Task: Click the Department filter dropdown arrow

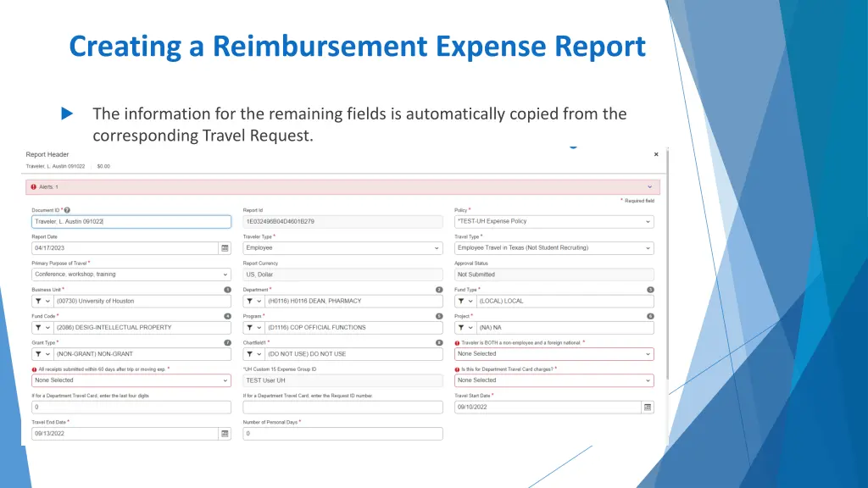Action: point(259,301)
